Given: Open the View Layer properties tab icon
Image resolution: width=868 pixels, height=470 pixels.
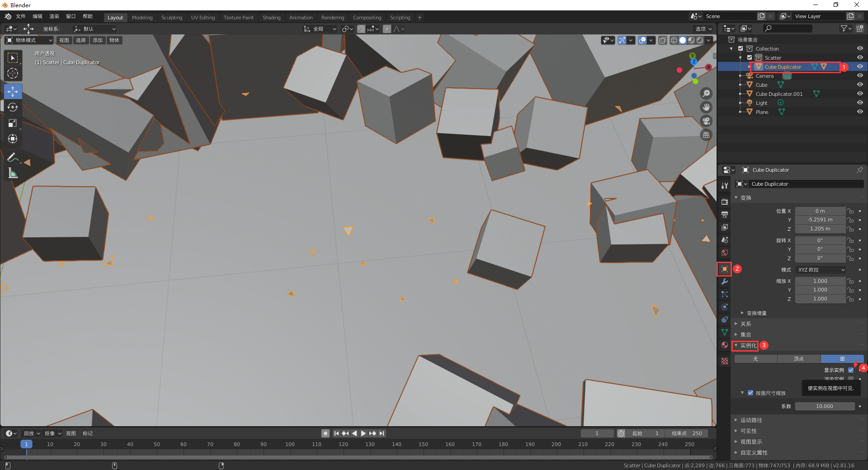Looking at the screenshot, I should pos(725,227).
